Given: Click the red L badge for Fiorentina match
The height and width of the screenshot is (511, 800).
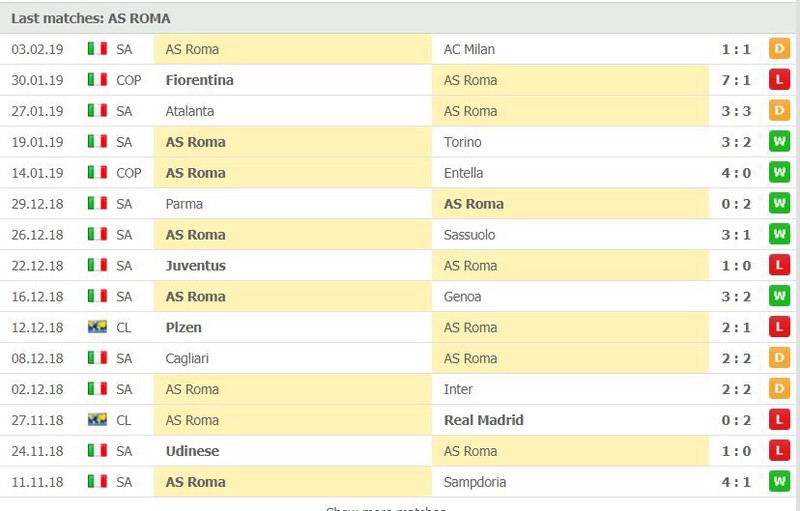Looking at the screenshot, I should (779, 80).
